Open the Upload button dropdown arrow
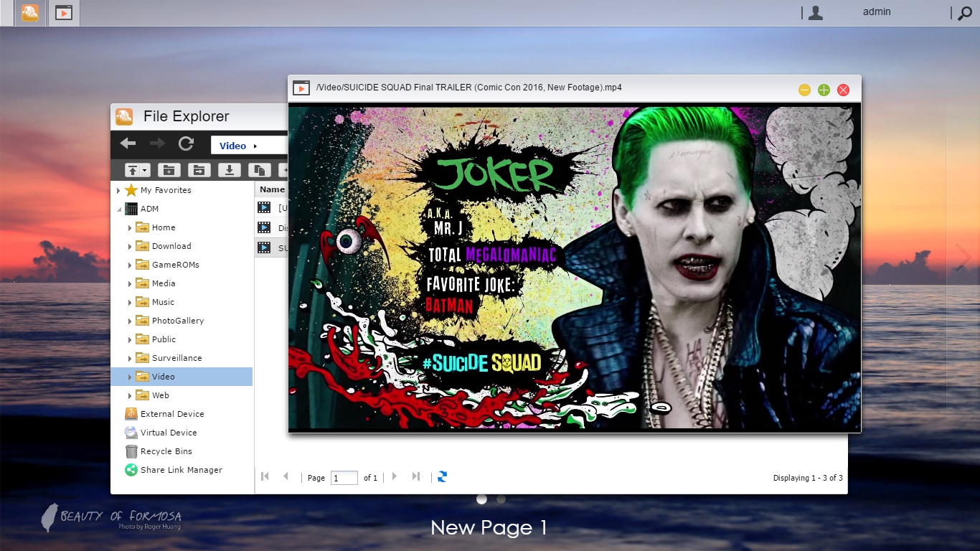This screenshot has height=551, width=980. pyautogui.click(x=145, y=170)
